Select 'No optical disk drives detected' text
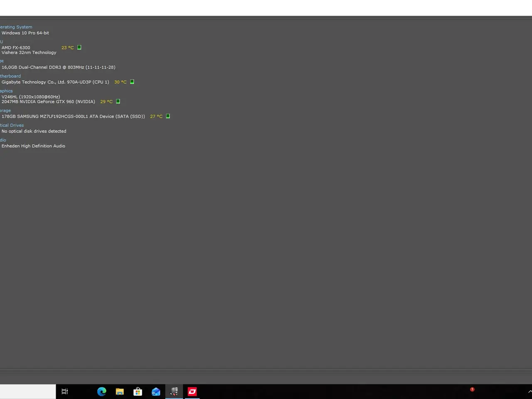The width and height of the screenshot is (532, 399). (x=34, y=131)
